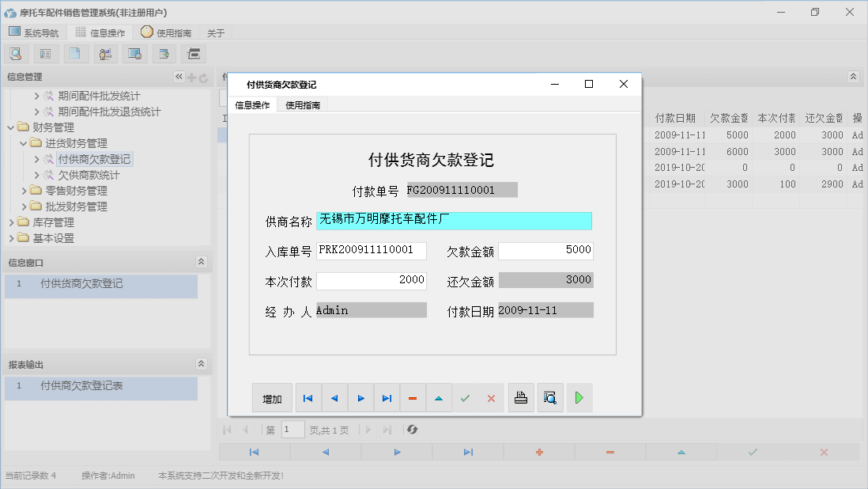Click the delete record minus icon in the dialog

412,398
